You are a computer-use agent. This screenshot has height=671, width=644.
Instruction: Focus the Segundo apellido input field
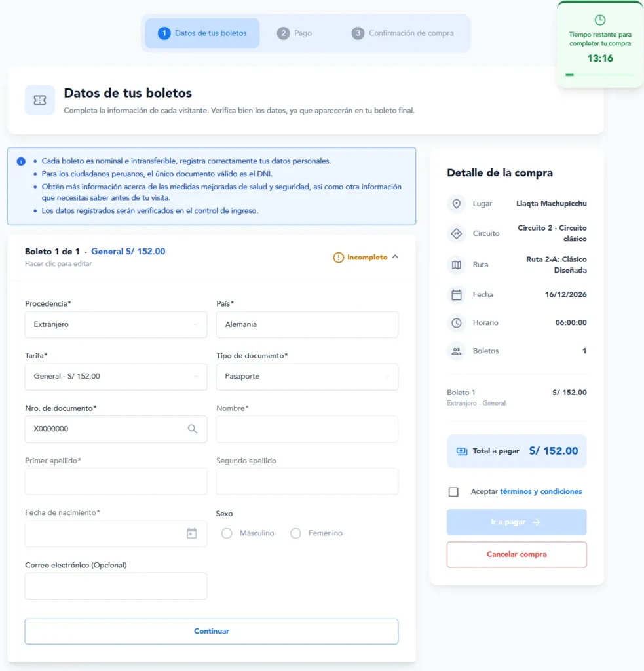point(307,482)
